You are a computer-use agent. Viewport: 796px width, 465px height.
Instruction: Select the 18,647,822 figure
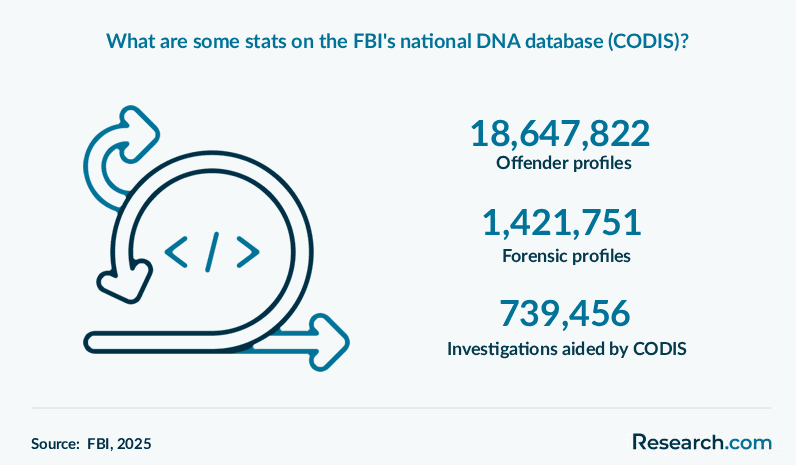(560, 134)
